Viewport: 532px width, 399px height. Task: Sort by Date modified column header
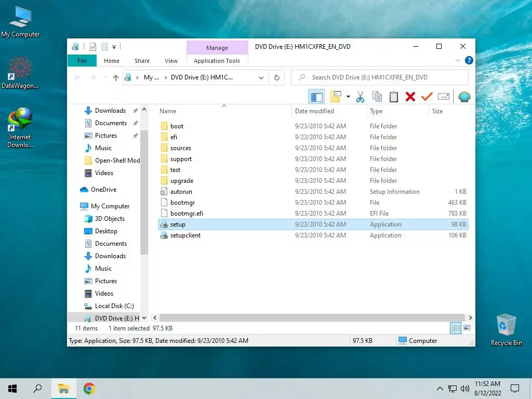[x=329, y=111]
